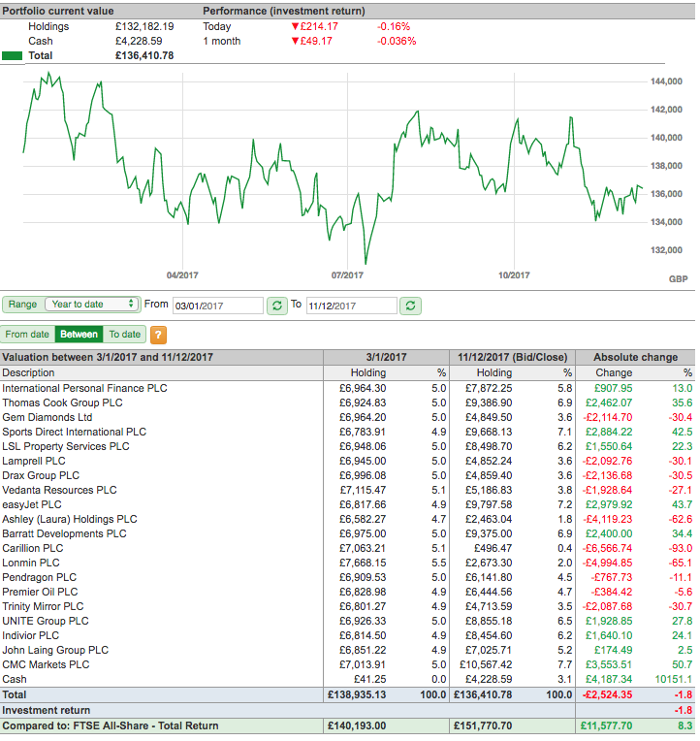
Task: Click Drax Group PLC
Action: 41,475
